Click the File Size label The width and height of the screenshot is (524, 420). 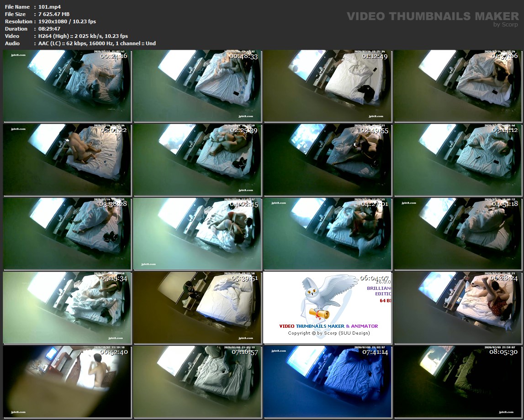[x=16, y=14]
